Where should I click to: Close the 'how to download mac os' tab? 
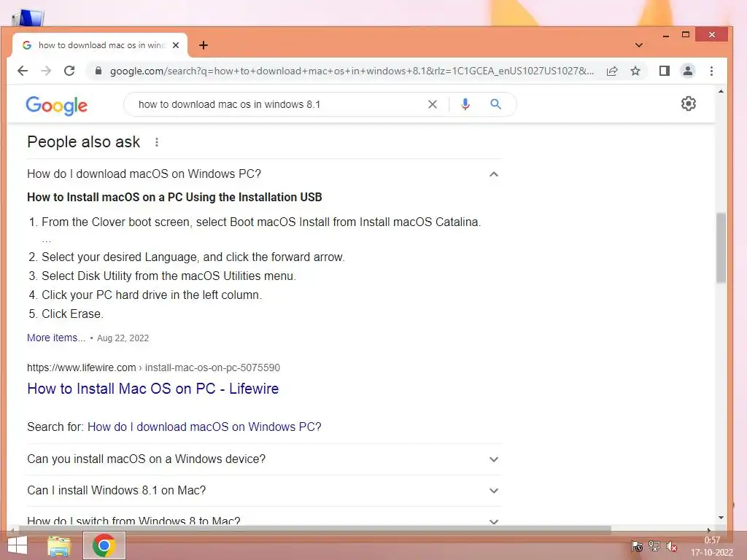coord(176,45)
